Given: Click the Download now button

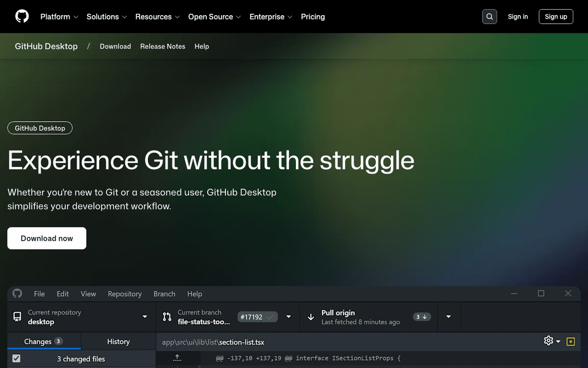Looking at the screenshot, I should pyautogui.click(x=47, y=238).
